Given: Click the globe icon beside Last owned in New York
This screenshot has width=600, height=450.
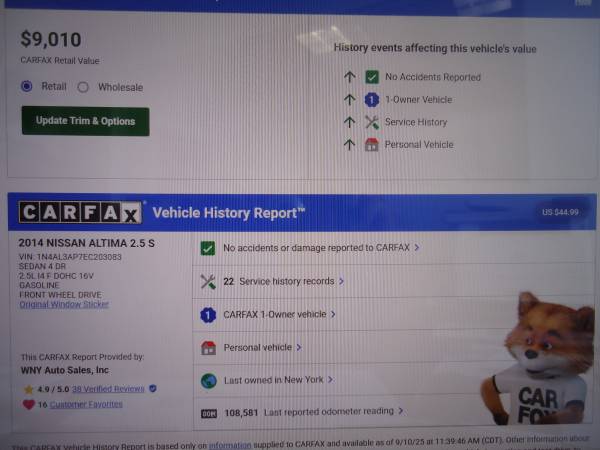Looking at the screenshot, I should [x=209, y=381].
